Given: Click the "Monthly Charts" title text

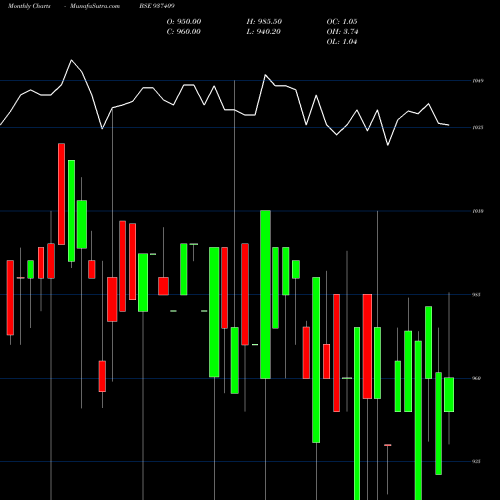Looking at the screenshot, I should pyautogui.click(x=29, y=6).
